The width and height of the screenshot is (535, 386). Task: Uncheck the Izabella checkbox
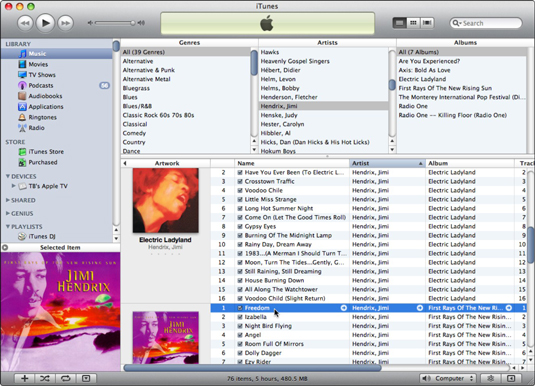(240, 317)
